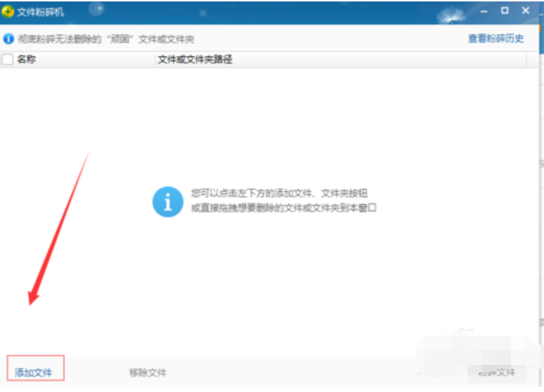Click the large blue info circle icon

coord(167,201)
